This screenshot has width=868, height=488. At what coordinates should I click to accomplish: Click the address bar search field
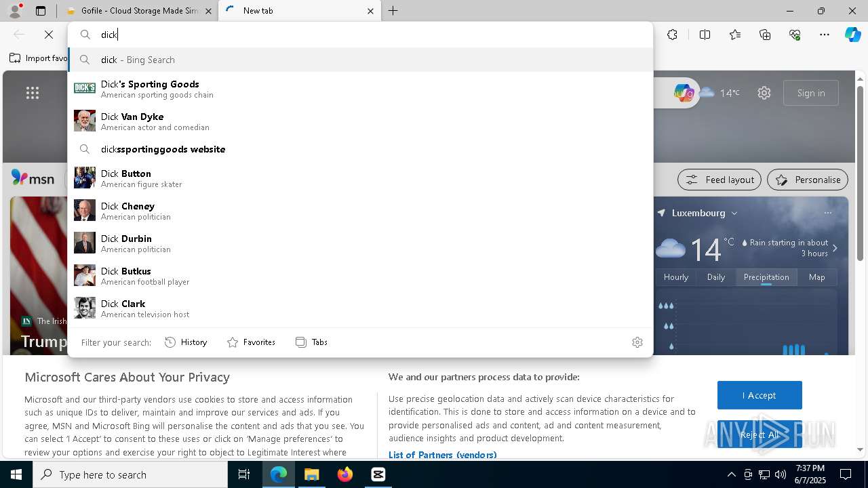click(x=360, y=35)
